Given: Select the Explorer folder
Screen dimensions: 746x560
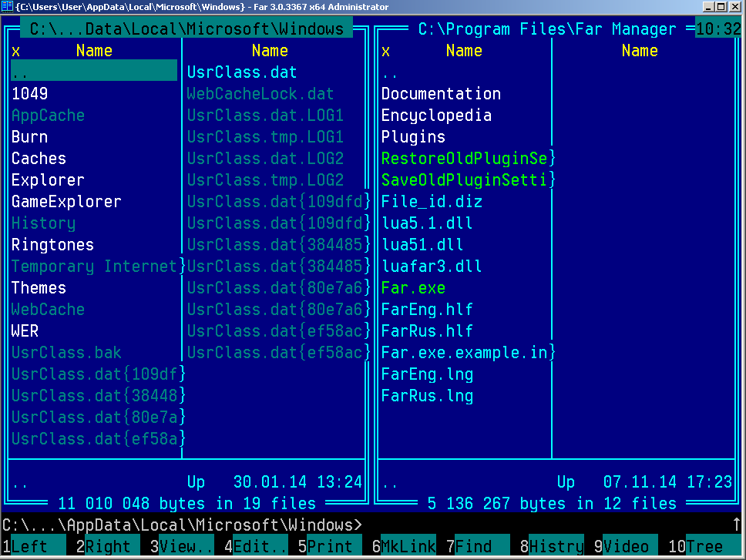Looking at the screenshot, I should [48, 180].
